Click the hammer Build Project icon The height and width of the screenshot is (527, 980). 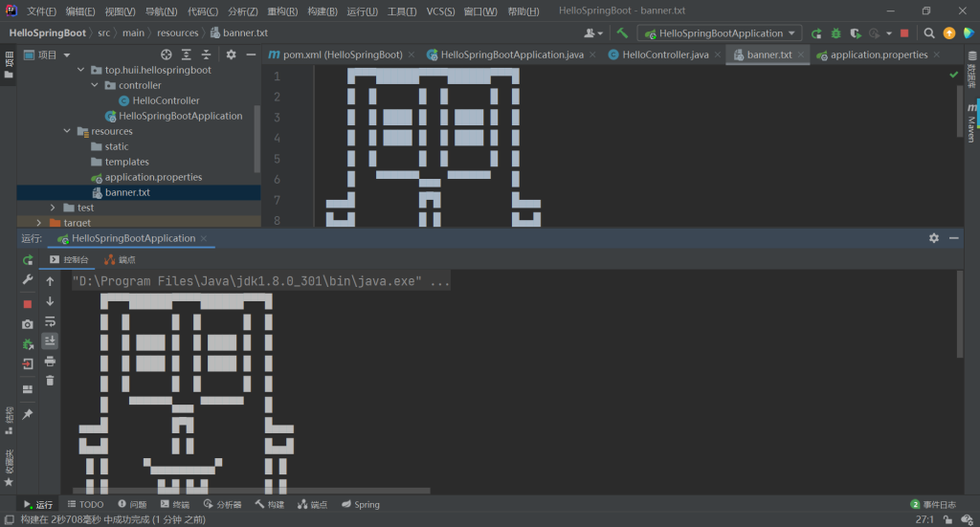pos(622,33)
